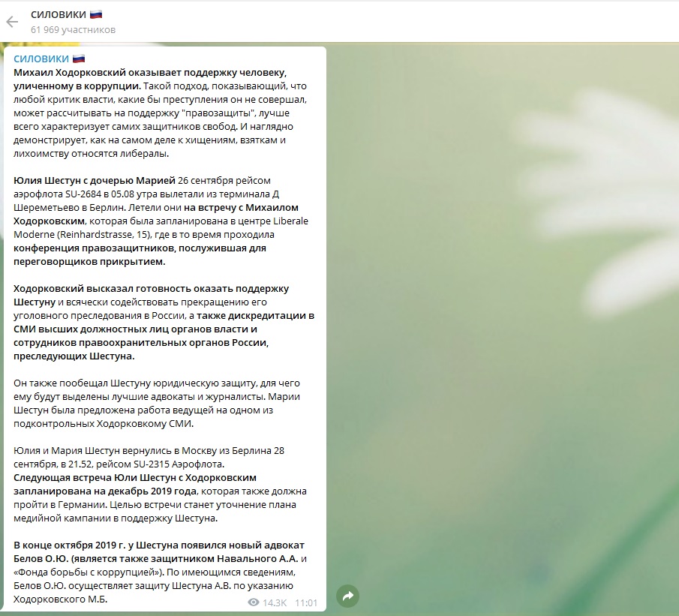
Task: Open channel title СИЛОВИКИ in the header
Action: pos(59,14)
